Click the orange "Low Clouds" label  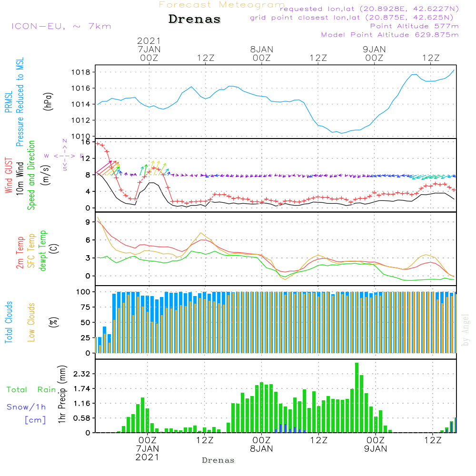(x=31, y=322)
